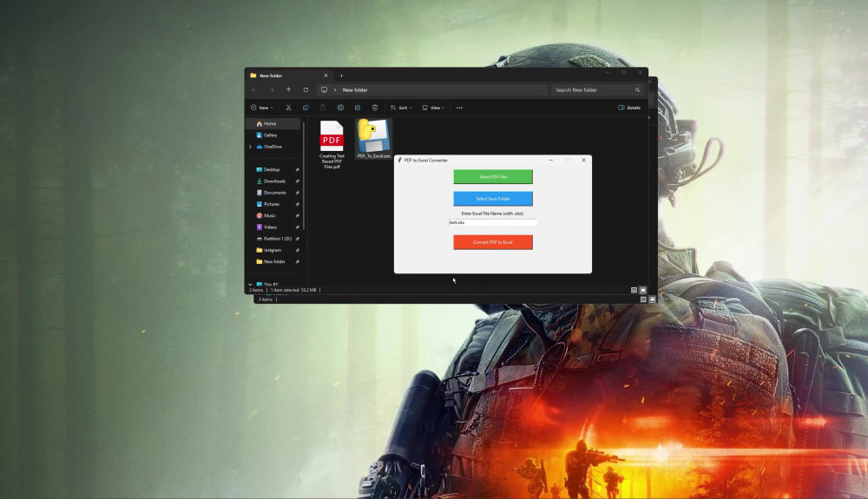Click the 3 items text in back window
The image size is (868, 499).
266,299
